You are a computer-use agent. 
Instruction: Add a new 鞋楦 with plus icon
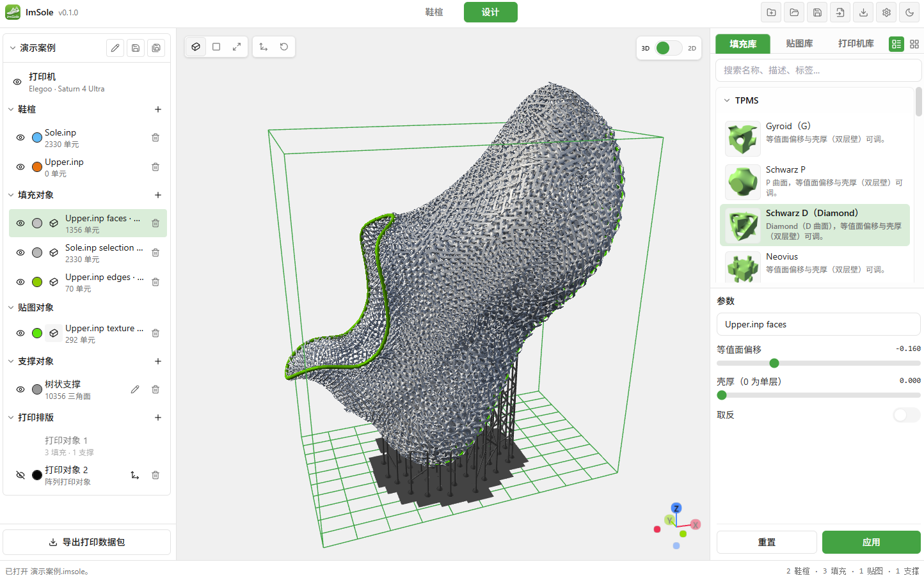pos(158,109)
